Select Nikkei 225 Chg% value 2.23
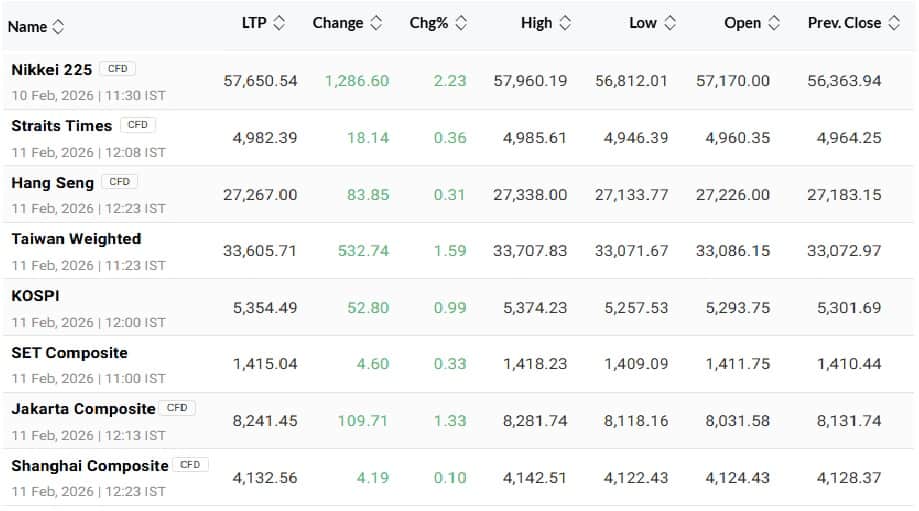The image size is (919, 511). [450, 81]
